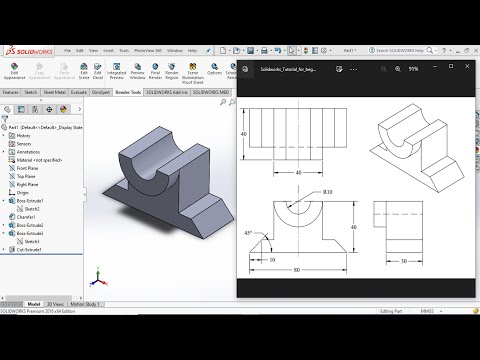The height and width of the screenshot is (360, 480).
Task: Save the current part
Action: click(251, 51)
